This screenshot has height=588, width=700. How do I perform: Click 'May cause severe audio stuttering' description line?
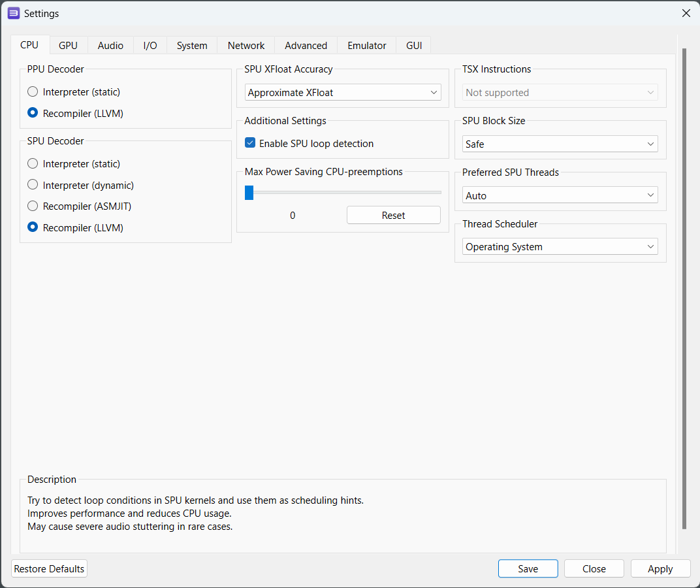pos(130,527)
